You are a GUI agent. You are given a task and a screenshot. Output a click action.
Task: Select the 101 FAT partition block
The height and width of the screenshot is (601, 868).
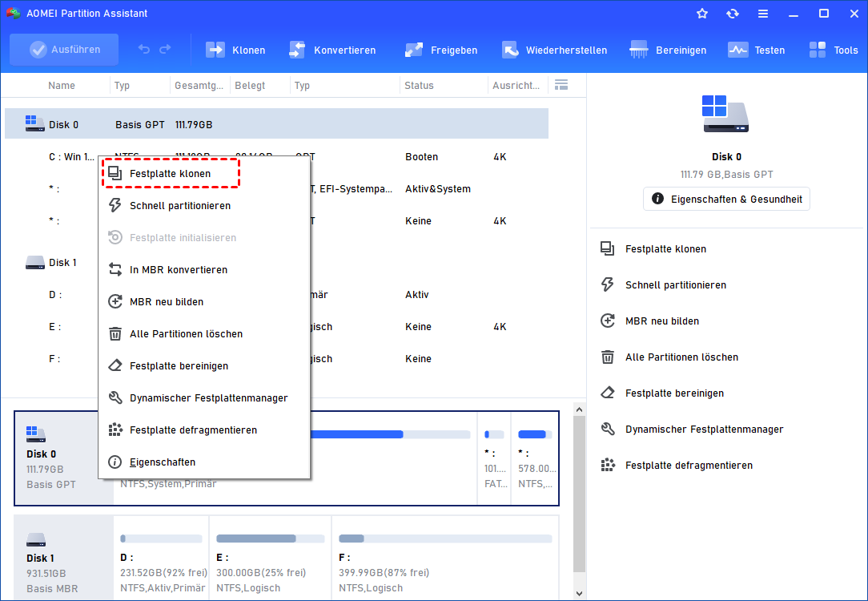click(494, 458)
